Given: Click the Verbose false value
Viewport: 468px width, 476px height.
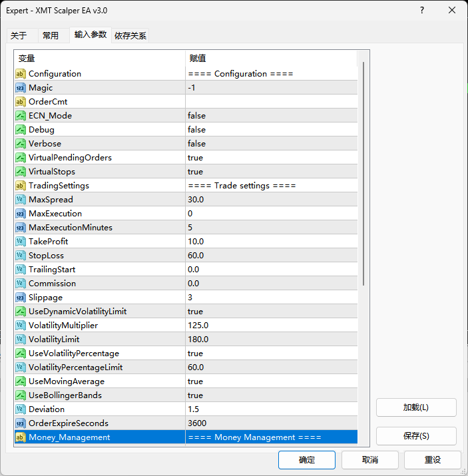Looking at the screenshot, I should tap(196, 144).
